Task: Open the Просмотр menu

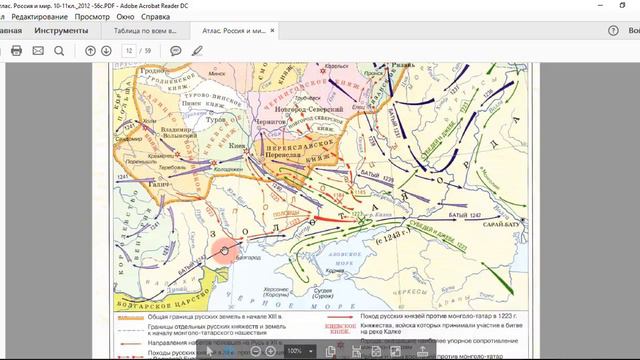Action: click(x=92, y=17)
